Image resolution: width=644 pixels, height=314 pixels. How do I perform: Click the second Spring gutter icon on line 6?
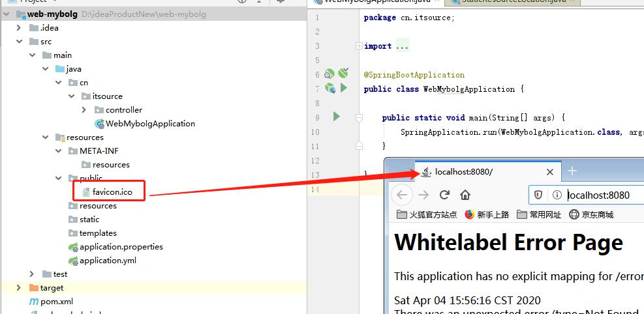click(x=343, y=73)
